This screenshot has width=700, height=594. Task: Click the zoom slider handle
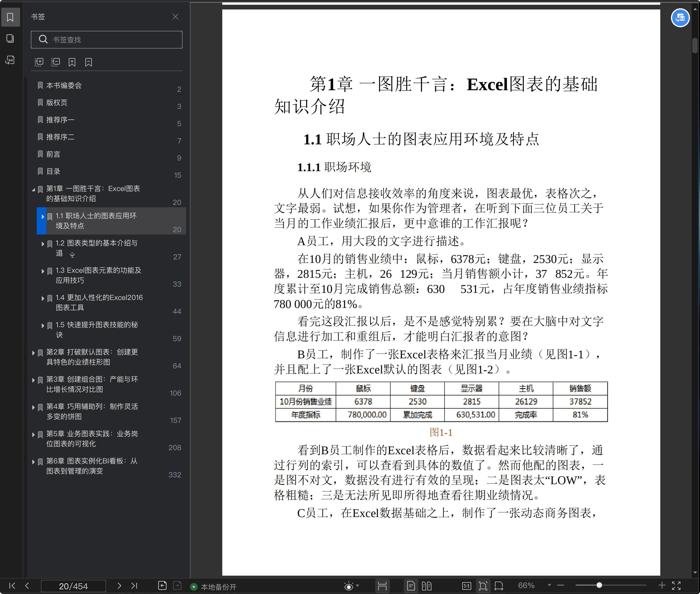[599, 585]
